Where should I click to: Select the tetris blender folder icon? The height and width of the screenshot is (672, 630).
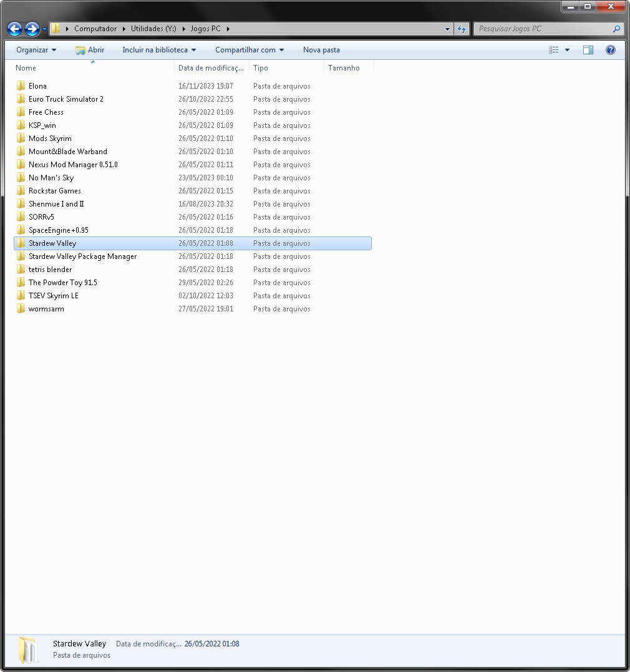(x=21, y=269)
